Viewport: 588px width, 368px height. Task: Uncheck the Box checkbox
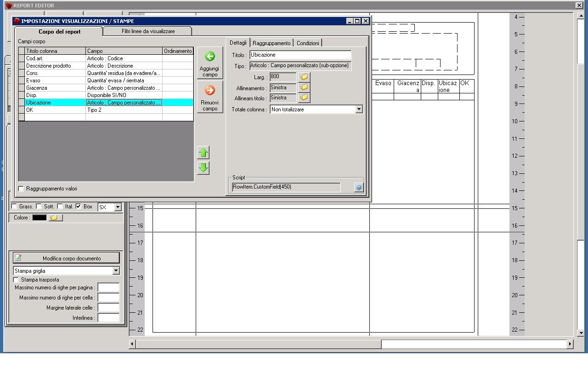(x=79, y=207)
